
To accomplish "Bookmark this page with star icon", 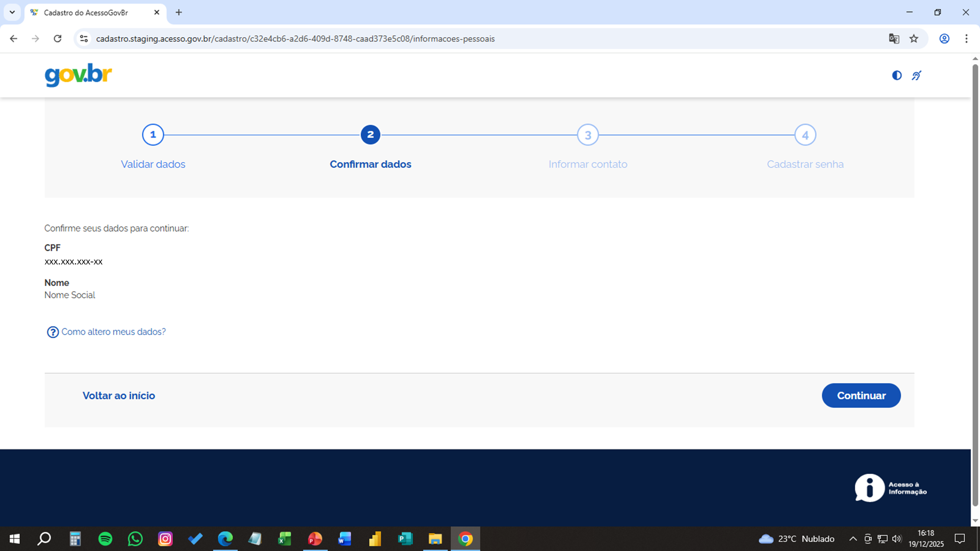I will (914, 39).
